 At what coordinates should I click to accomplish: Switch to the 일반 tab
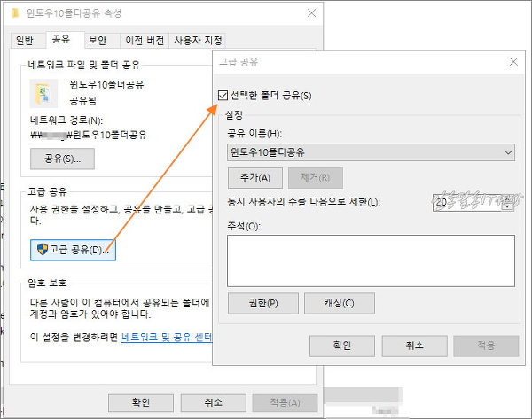click(25, 40)
